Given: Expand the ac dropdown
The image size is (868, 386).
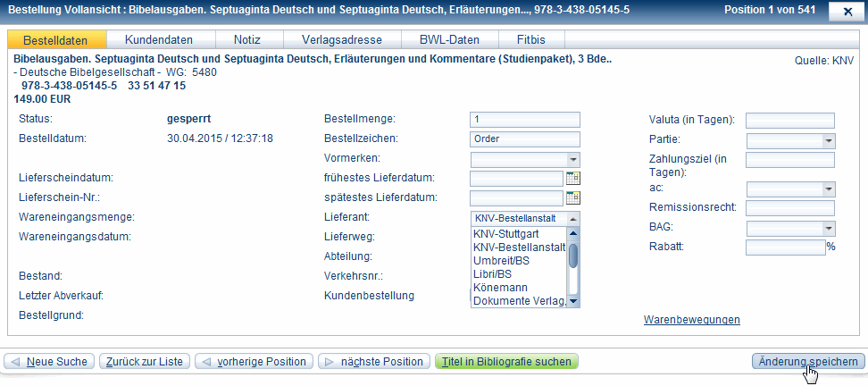Looking at the screenshot, I should tap(829, 189).
